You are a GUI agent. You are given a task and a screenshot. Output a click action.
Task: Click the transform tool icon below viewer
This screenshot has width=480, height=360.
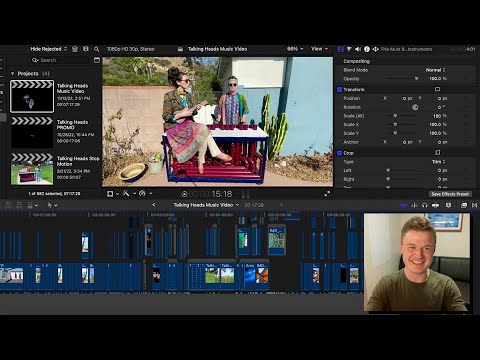110,194
